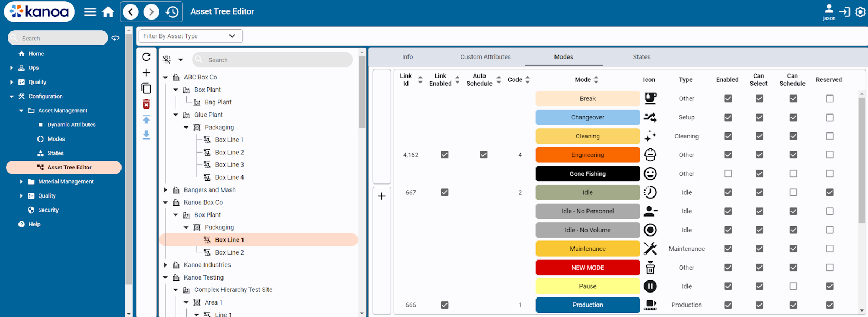Click the red NEW MODE swatch
868x317 pixels.
pos(588,268)
